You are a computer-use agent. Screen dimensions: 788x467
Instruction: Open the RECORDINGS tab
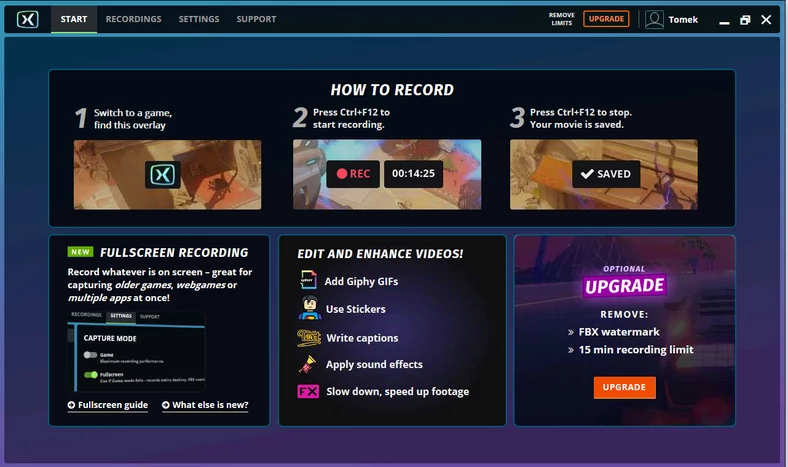click(x=133, y=19)
